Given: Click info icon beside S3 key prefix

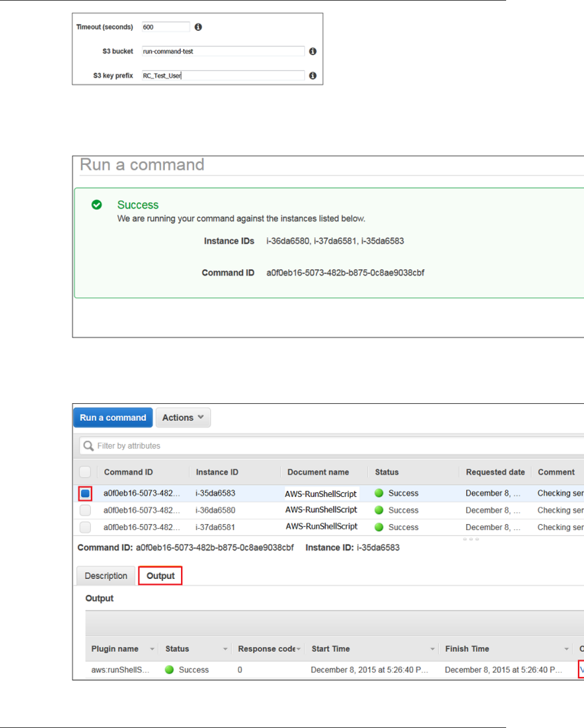Looking at the screenshot, I should [313, 76].
